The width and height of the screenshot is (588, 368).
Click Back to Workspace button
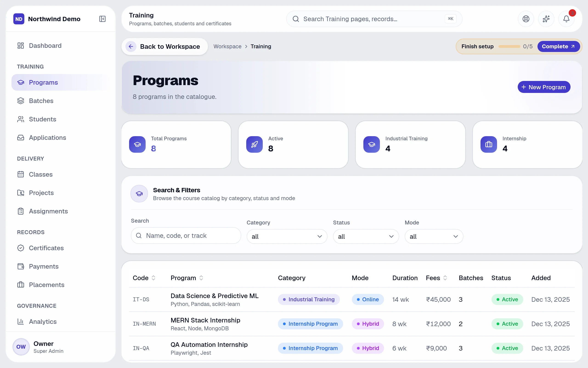(165, 46)
